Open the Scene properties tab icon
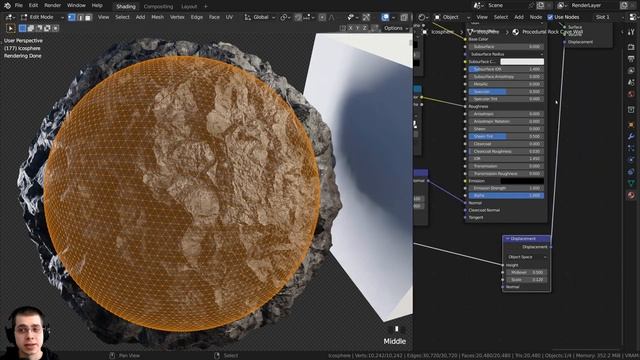640x360 pixels. (631, 83)
